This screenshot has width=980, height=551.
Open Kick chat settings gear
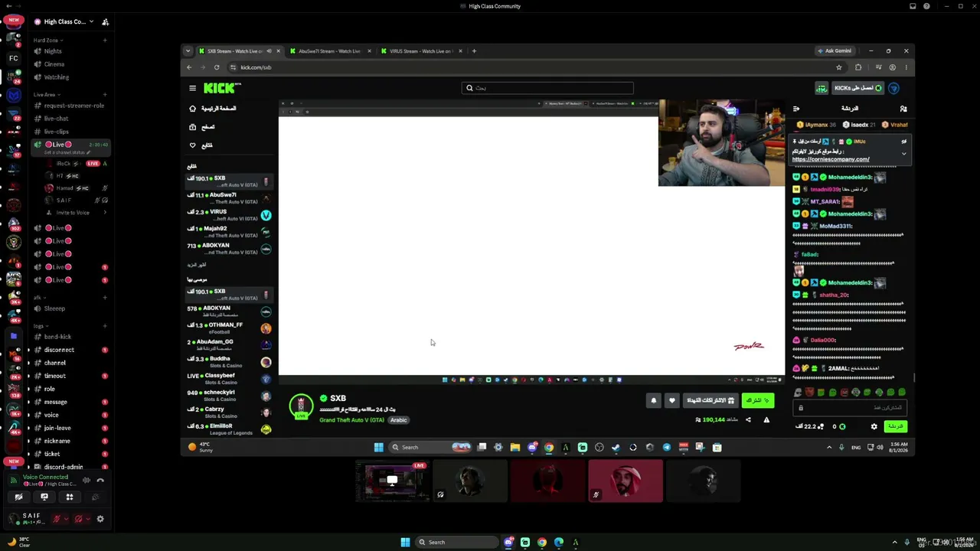[874, 426]
